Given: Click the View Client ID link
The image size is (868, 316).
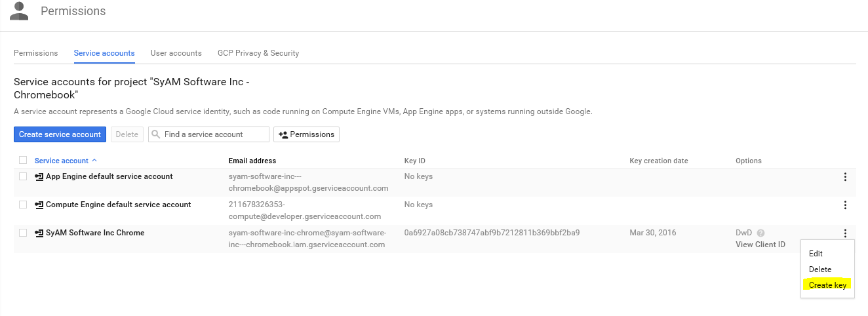Looking at the screenshot, I should (760, 245).
